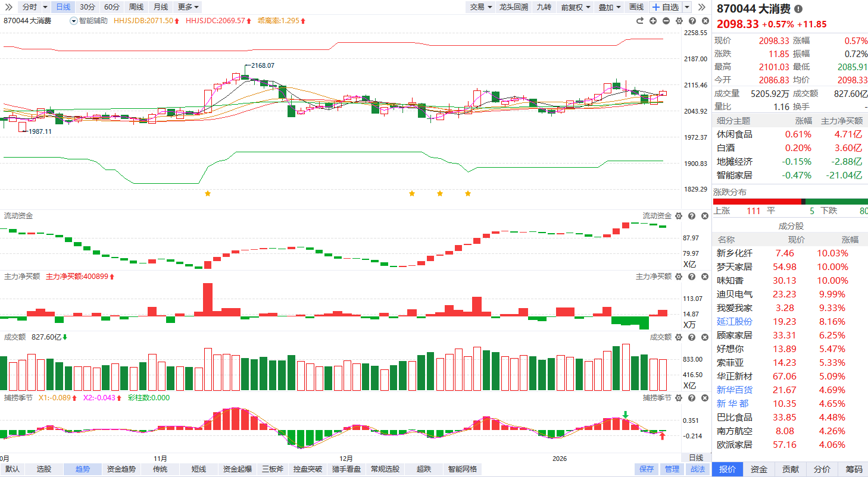The width and height of the screenshot is (868, 477).
Task: Switch chart period to 周线
Action: 136,7
